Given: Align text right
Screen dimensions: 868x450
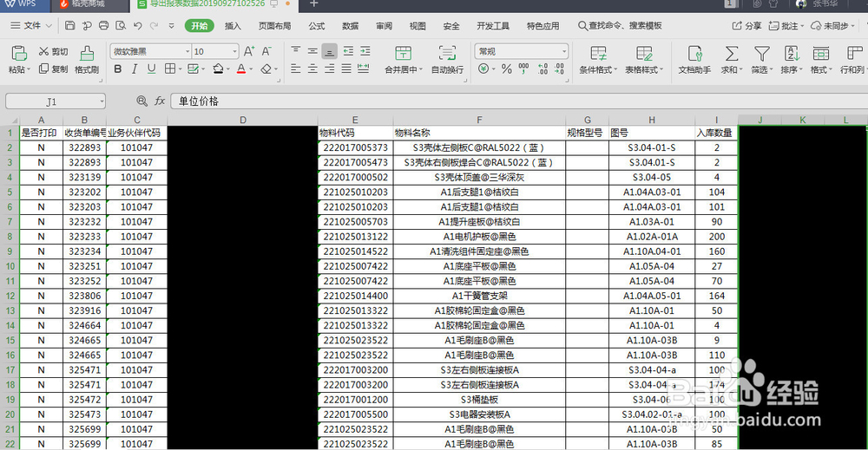Looking at the screenshot, I should tap(329, 69).
